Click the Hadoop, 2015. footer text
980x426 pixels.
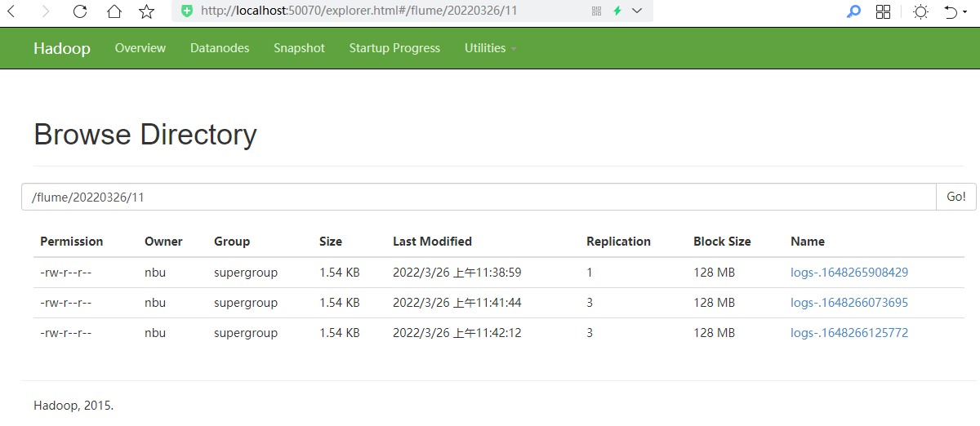click(73, 405)
